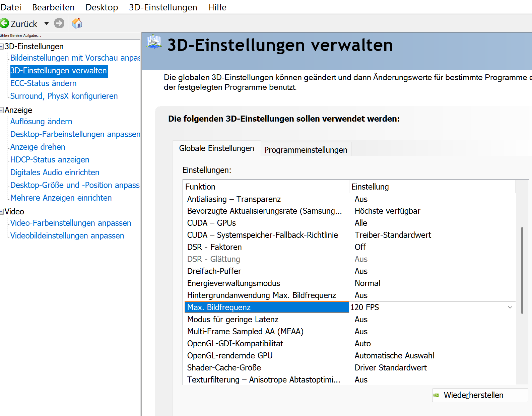Go to Auflösung ändern
Screen dimensions: 532x416
tap(41, 122)
